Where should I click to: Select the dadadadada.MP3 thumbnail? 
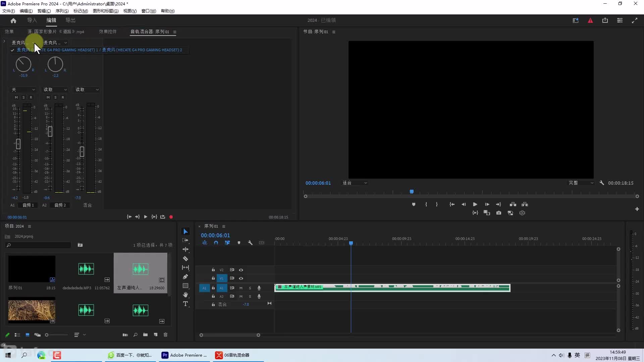click(x=86, y=269)
